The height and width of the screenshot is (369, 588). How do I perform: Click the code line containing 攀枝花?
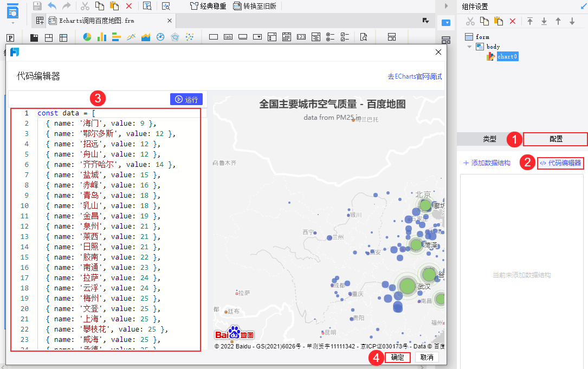(107, 329)
